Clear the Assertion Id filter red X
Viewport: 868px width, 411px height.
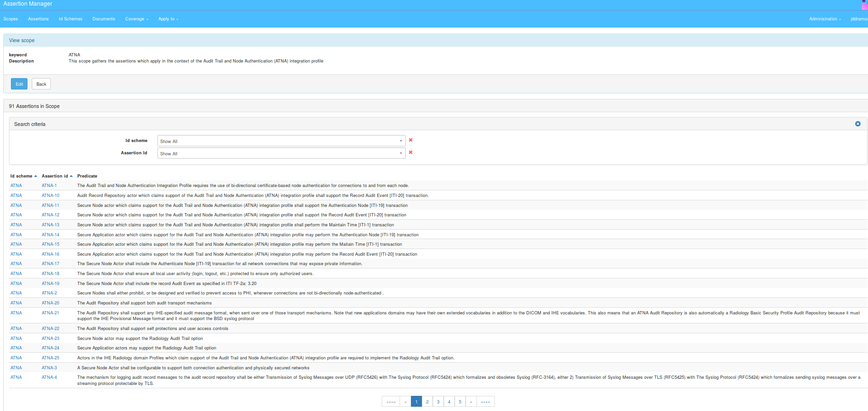(411, 152)
